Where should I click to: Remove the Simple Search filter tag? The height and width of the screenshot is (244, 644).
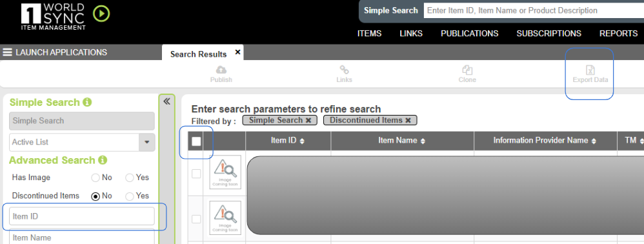tap(308, 120)
